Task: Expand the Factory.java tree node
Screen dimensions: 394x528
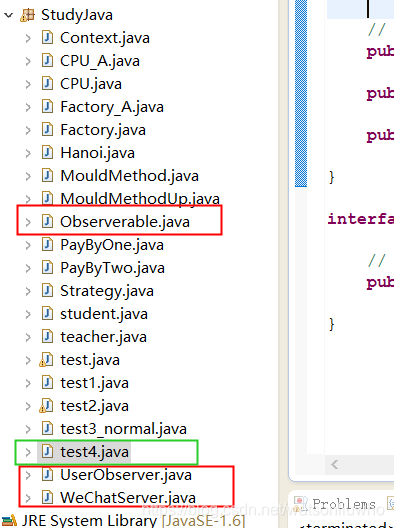Action: coord(28,130)
